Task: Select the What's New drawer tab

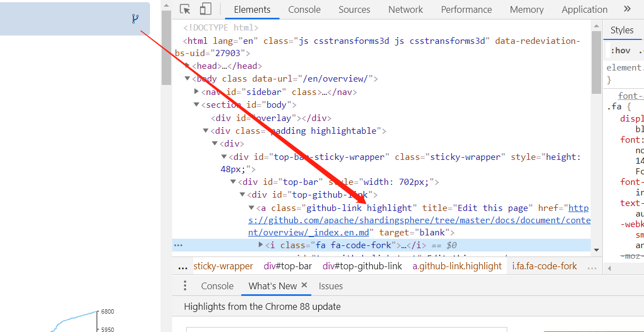Action: 272,286
